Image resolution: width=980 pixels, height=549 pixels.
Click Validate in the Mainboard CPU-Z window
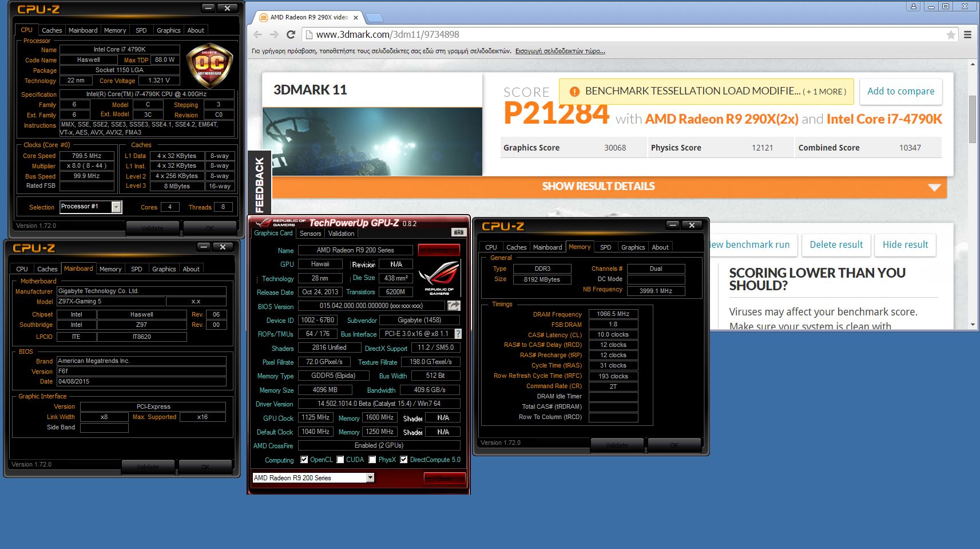pyautogui.click(x=148, y=467)
